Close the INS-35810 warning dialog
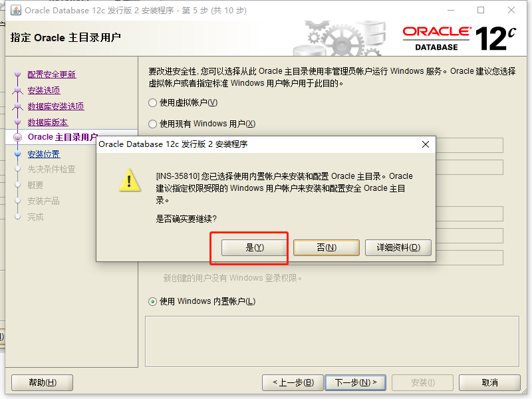Screen dimensions: 532x399 [426, 144]
